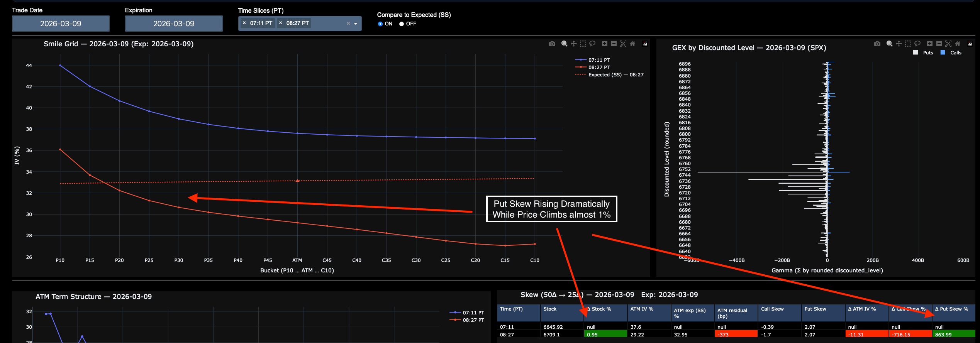This screenshot has height=343, width=980.
Task: Download GEX chart as PNG camera icon
Action: (877, 44)
